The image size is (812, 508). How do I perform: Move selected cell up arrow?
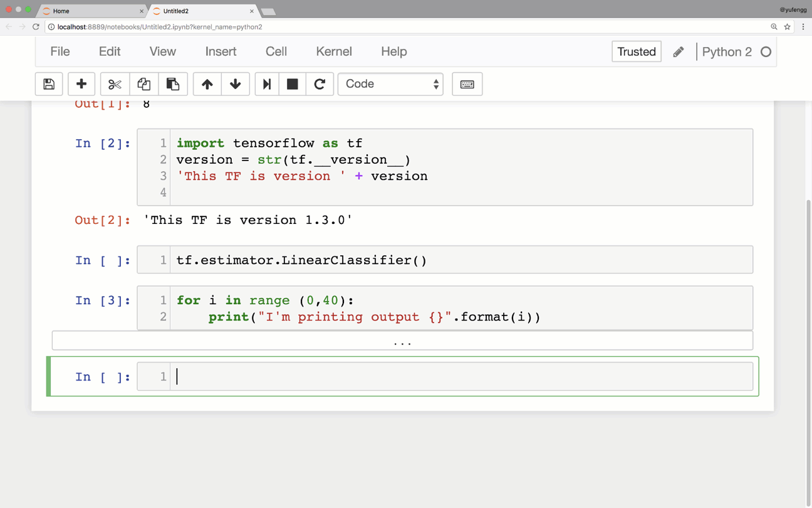[x=207, y=84]
